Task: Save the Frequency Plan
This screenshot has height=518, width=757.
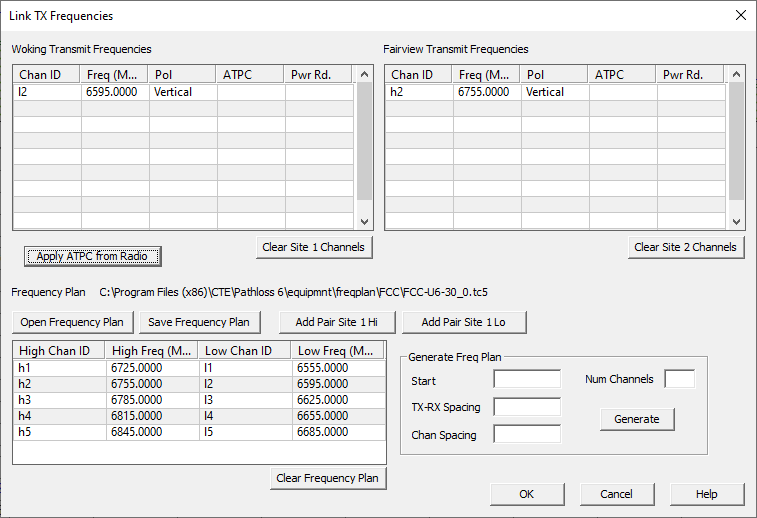Action: [x=199, y=322]
